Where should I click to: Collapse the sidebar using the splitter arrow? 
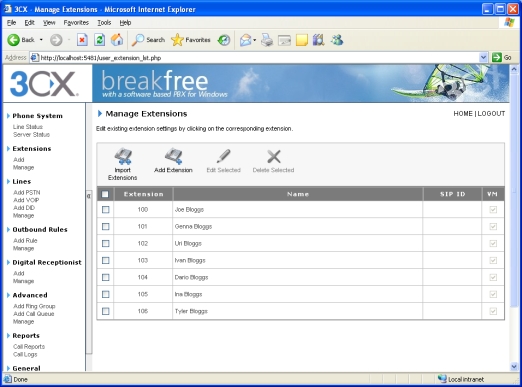[x=89, y=196]
